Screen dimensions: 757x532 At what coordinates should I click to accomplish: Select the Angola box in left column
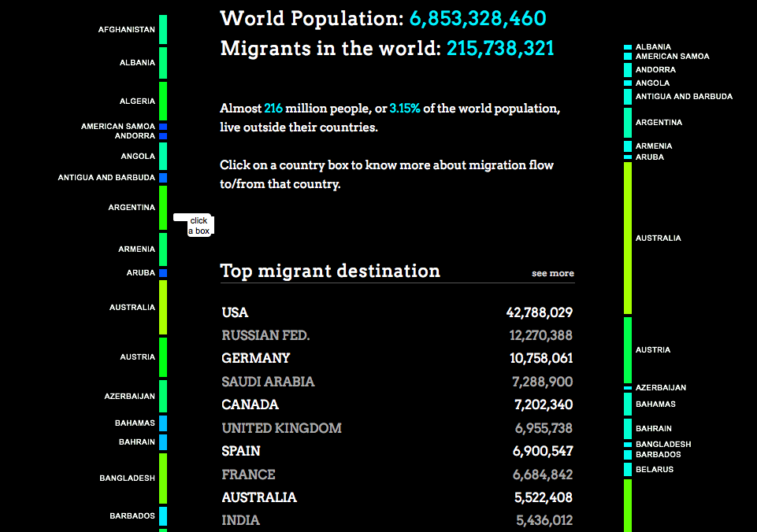(x=163, y=157)
